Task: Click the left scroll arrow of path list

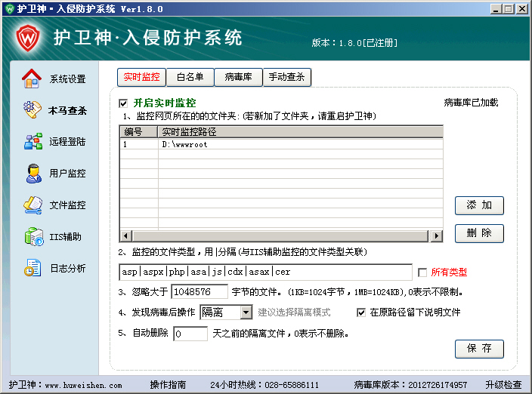Action: (126, 235)
